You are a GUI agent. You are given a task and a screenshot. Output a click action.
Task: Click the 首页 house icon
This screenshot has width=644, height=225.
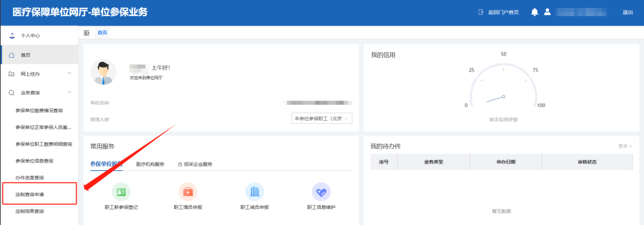[x=11, y=55]
